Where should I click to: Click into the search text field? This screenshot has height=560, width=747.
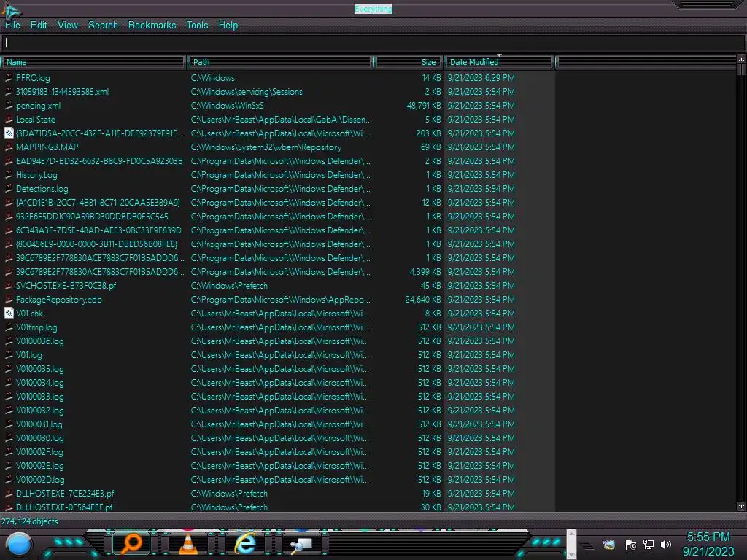(373, 43)
